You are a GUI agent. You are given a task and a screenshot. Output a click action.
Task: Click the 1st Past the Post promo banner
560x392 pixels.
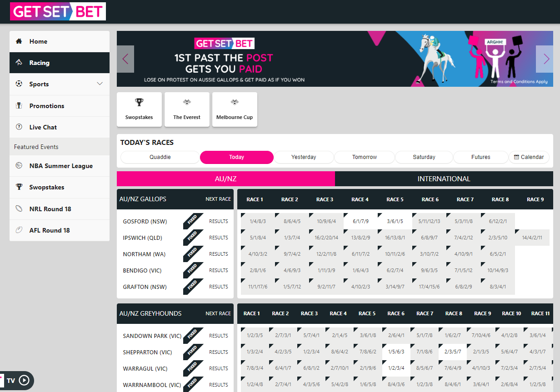335,59
